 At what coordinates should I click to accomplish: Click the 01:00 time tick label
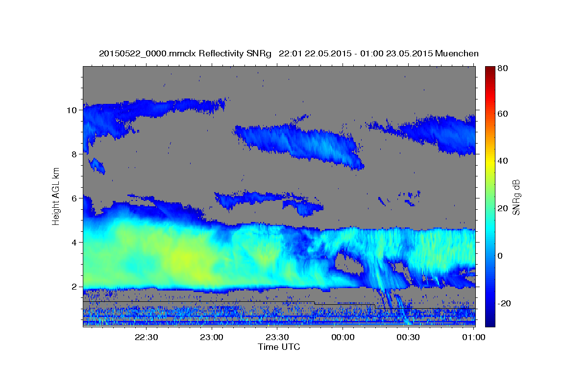click(473, 337)
